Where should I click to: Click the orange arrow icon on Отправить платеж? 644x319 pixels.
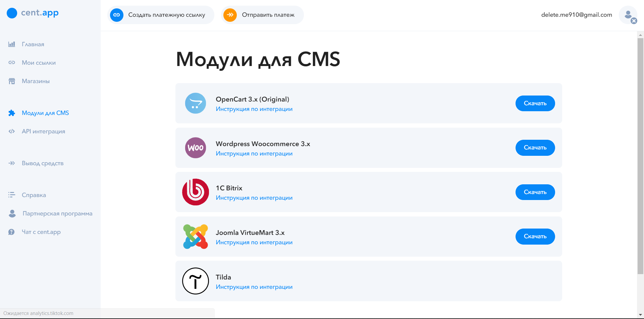(x=230, y=15)
